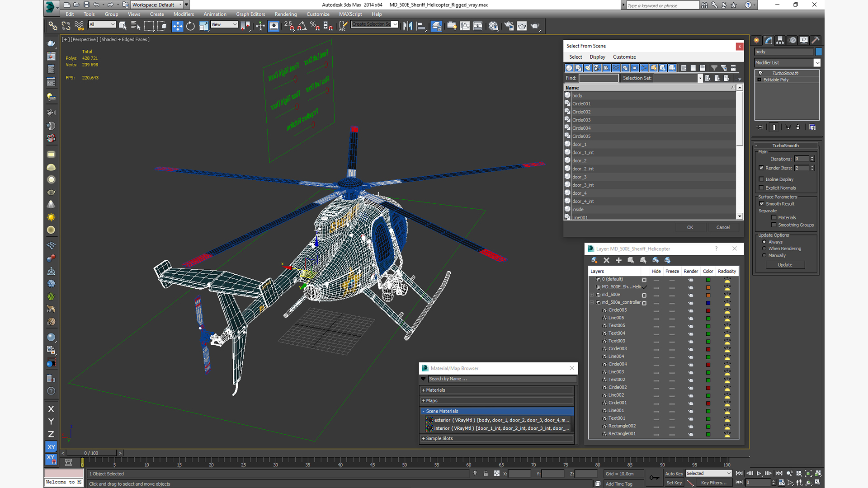Enable Separate by Materials checkbox

click(774, 218)
